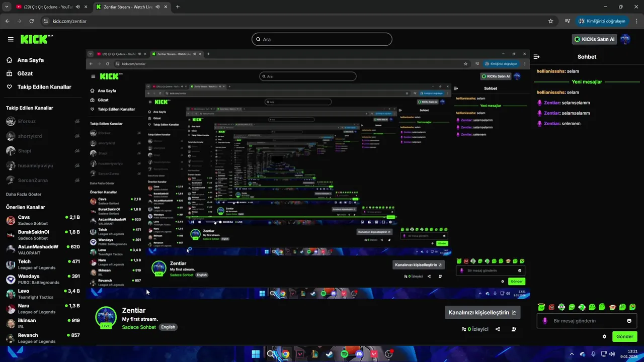
Task: Open recommended channel Revanch
Action: coord(43,338)
